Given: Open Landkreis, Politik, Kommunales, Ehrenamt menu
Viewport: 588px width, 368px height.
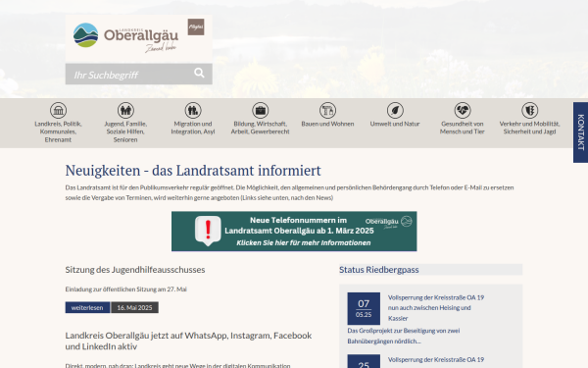Looking at the screenshot, I should tap(58, 131).
